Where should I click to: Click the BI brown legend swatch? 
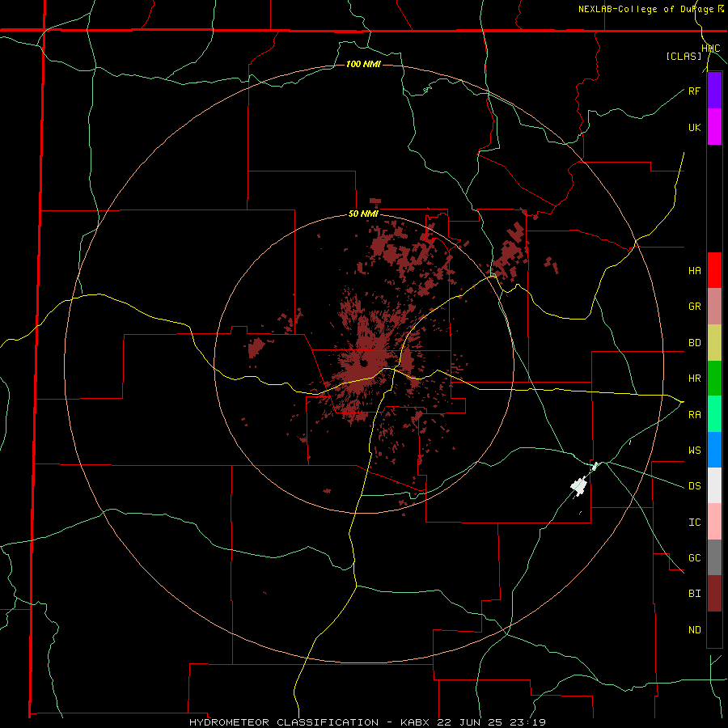coord(714,594)
